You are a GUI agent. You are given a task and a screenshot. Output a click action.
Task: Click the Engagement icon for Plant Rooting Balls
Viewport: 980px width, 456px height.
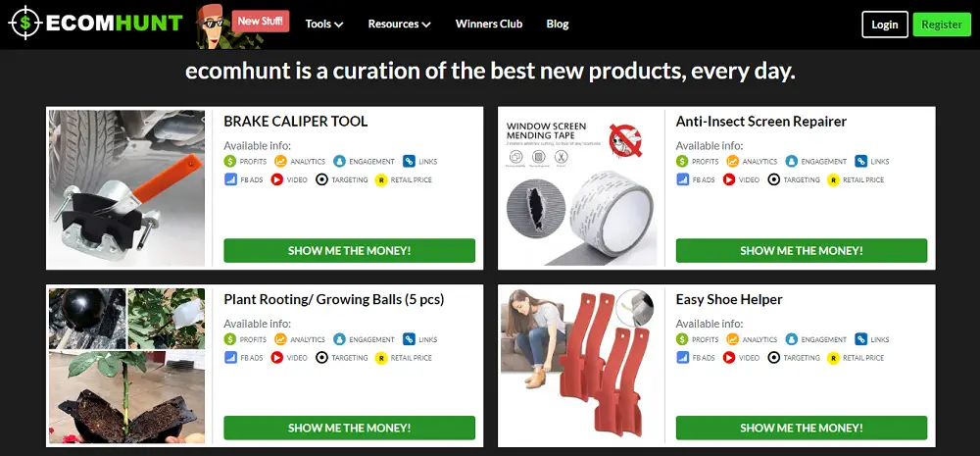point(339,339)
